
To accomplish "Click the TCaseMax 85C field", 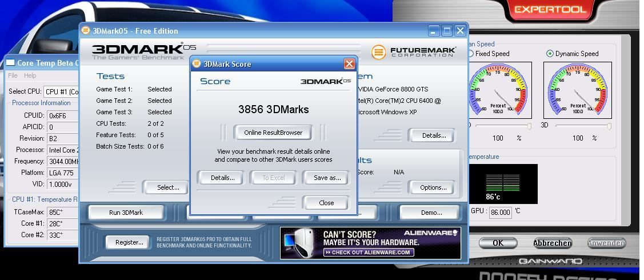I will coord(63,212).
